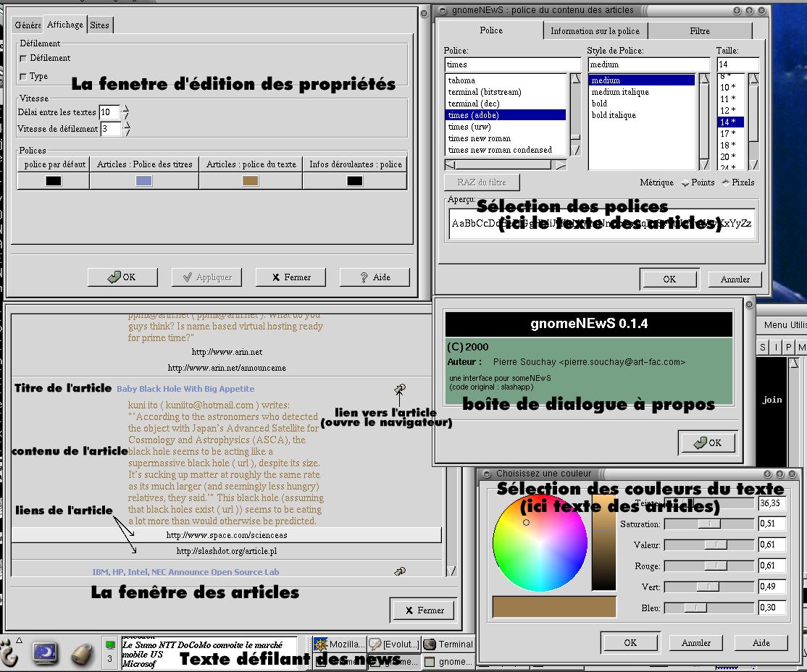The image size is (807, 672).
Task: Click the Valeur slider in the color chooser
Action: point(709,545)
